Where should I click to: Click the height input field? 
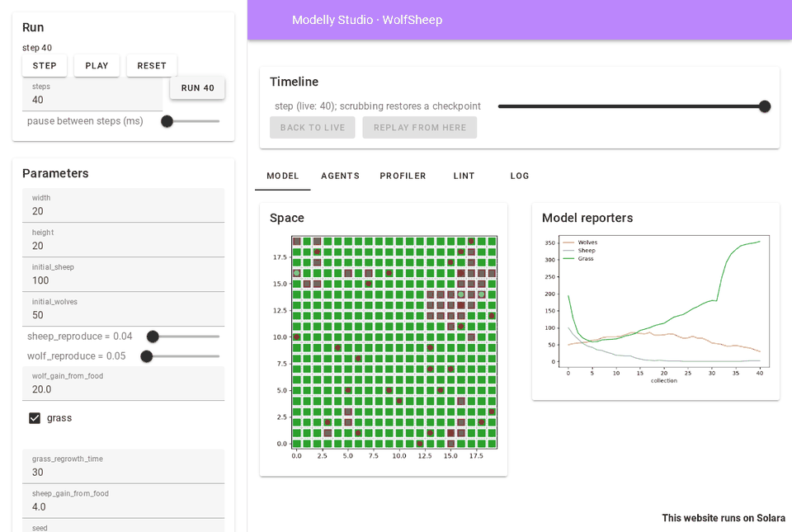[123, 240]
